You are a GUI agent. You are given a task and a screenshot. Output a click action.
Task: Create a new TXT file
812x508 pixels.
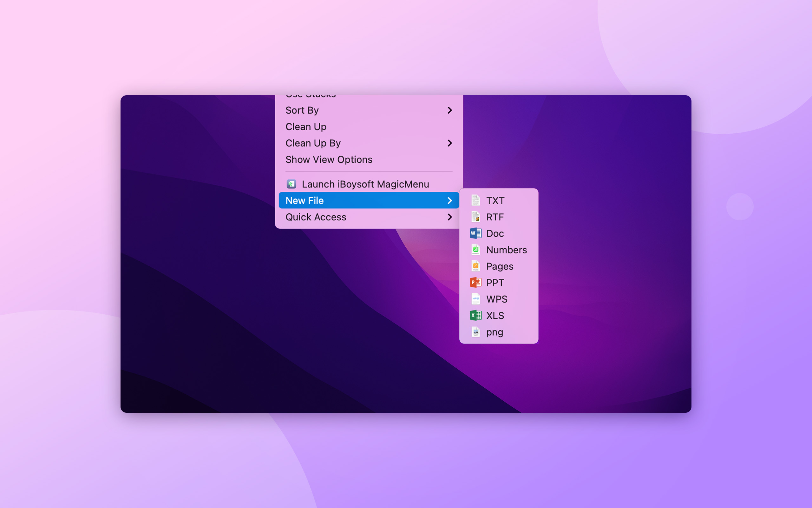click(x=499, y=201)
